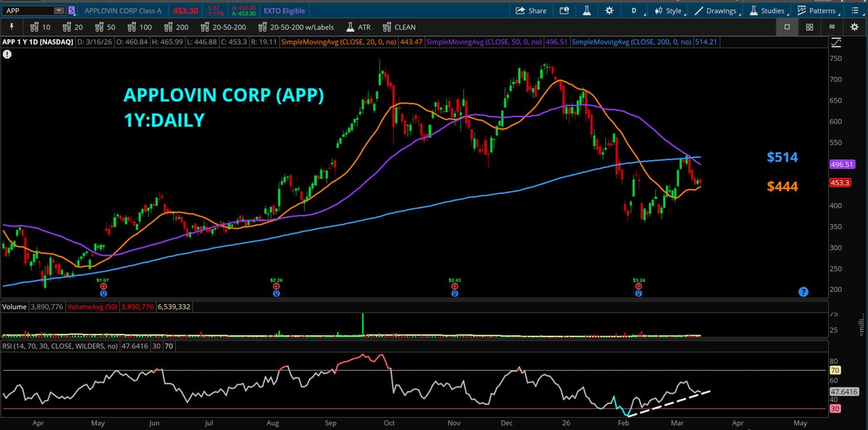Click the 6,539,332 volume average value
Viewport: 868px width, 430px height.
click(173, 306)
